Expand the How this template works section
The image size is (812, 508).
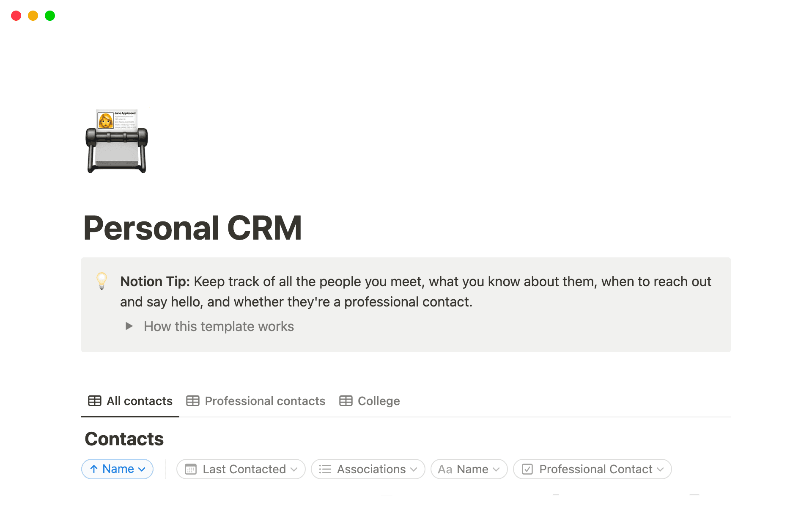(129, 326)
